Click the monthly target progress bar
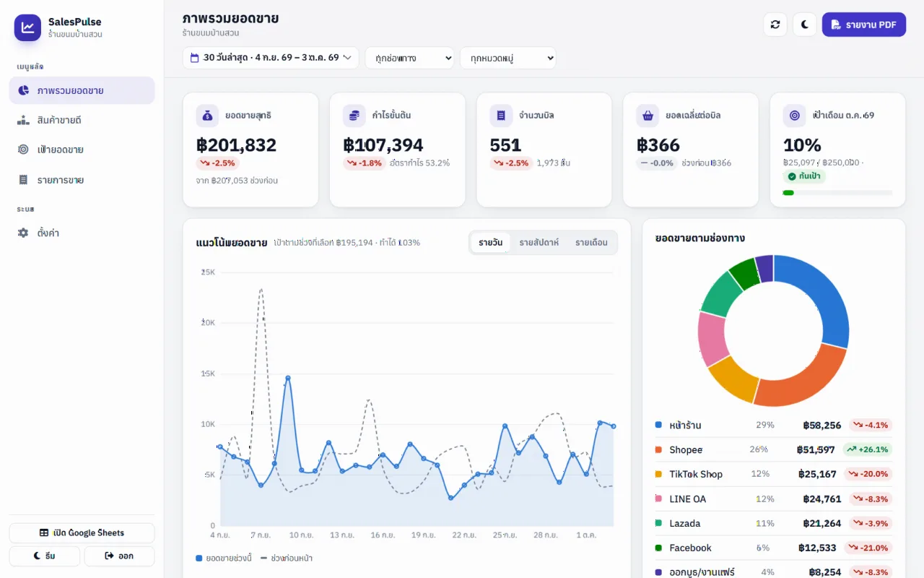 (837, 193)
